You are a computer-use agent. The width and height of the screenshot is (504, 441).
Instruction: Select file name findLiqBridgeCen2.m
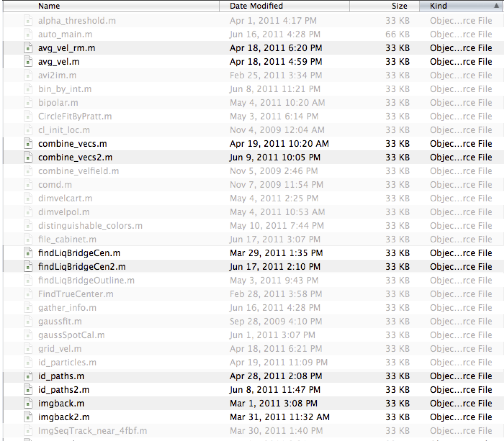(x=82, y=267)
